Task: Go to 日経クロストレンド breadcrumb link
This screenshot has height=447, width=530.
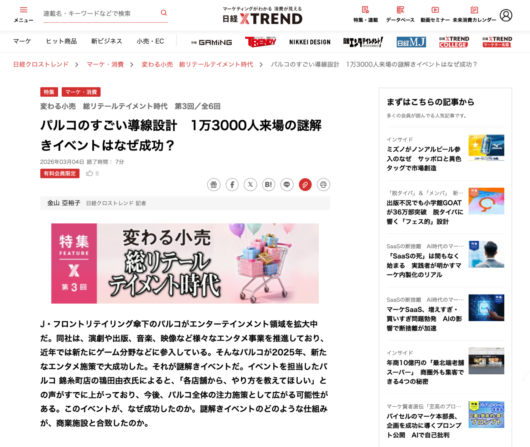Action: [41, 64]
